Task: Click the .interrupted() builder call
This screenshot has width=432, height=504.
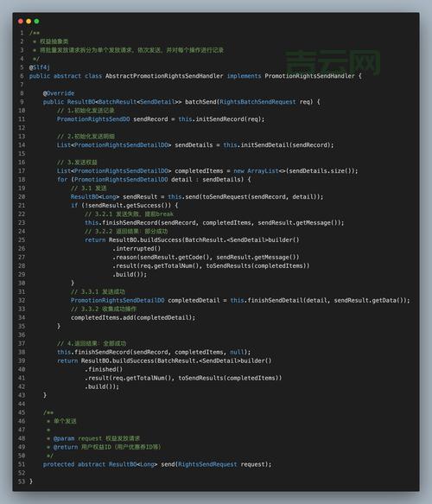Action: 137,248
